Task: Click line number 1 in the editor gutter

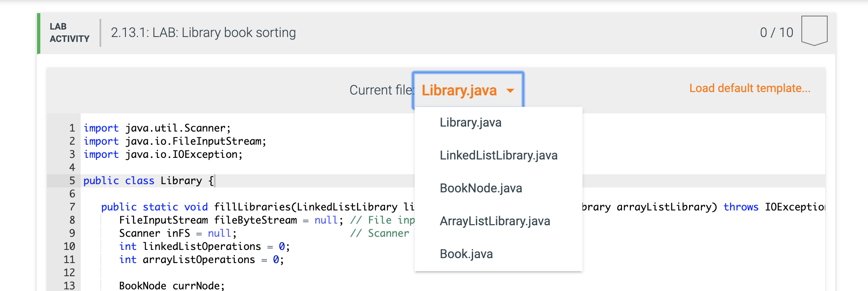Action: pos(72,128)
